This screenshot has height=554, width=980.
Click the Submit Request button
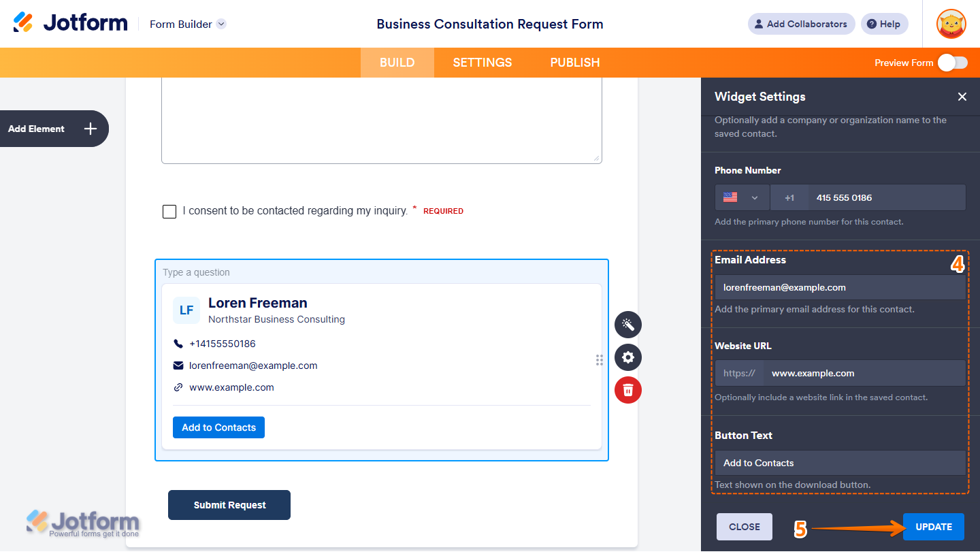click(x=229, y=505)
